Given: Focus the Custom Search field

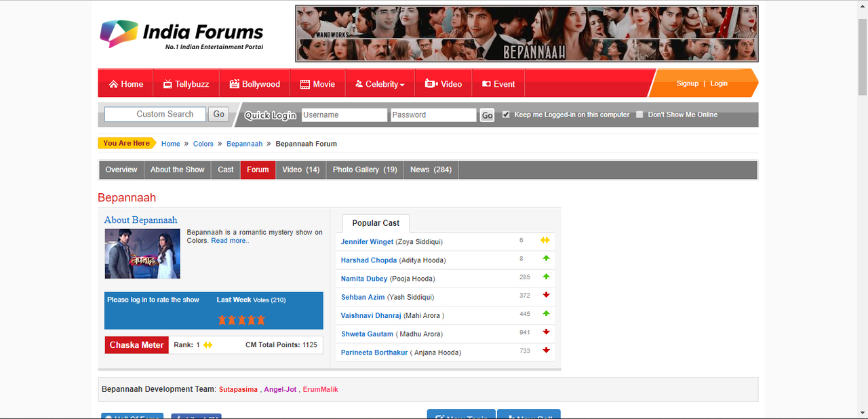Looking at the screenshot, I should point(155,115).
